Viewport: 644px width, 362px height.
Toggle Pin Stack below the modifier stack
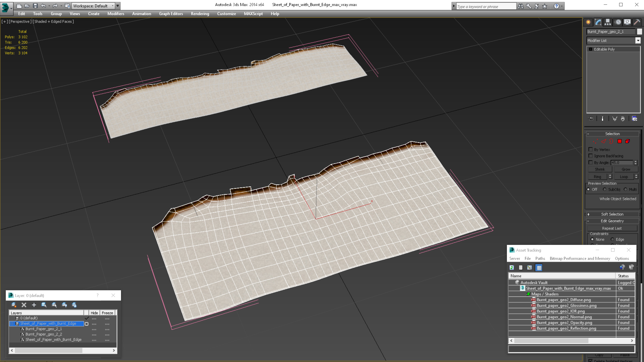591,119
